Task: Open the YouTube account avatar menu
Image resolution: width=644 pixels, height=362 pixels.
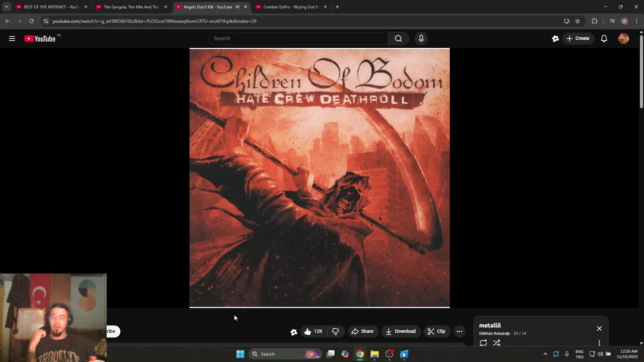Action: pos(623,38)
